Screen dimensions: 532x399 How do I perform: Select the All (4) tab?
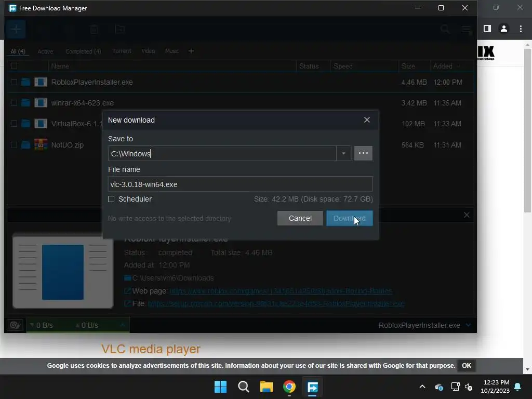click(18, 51)
